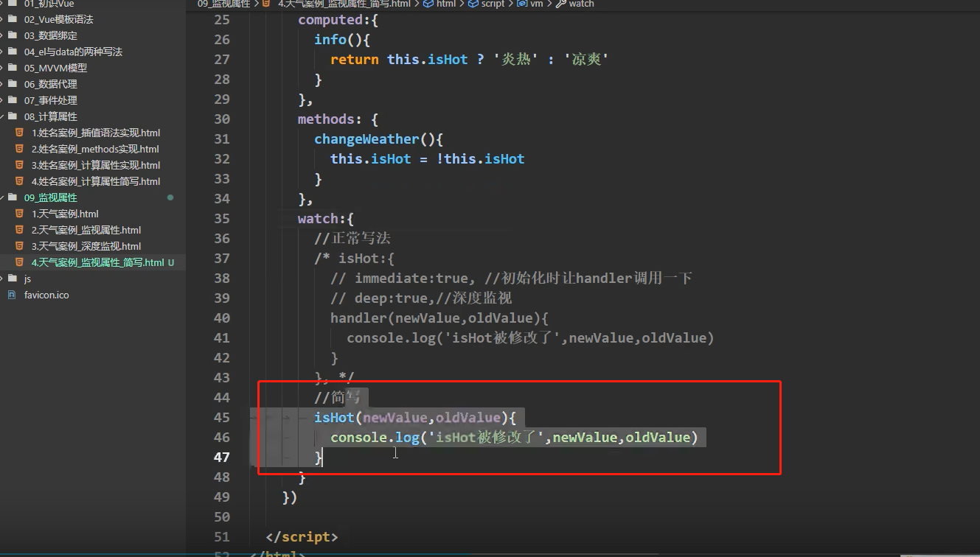Click 'this.isHot = !this.isHot' on line 32
980x557 pixels.
(x=428, y=159)
